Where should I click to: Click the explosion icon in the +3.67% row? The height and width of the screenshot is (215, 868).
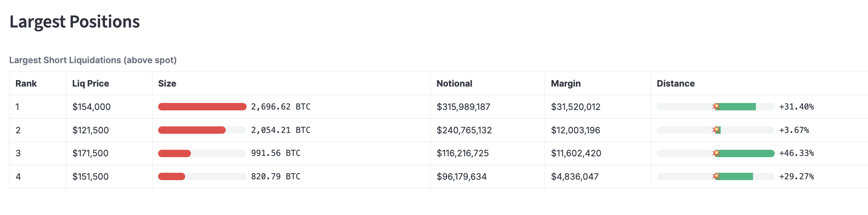[x=716, y=130]
